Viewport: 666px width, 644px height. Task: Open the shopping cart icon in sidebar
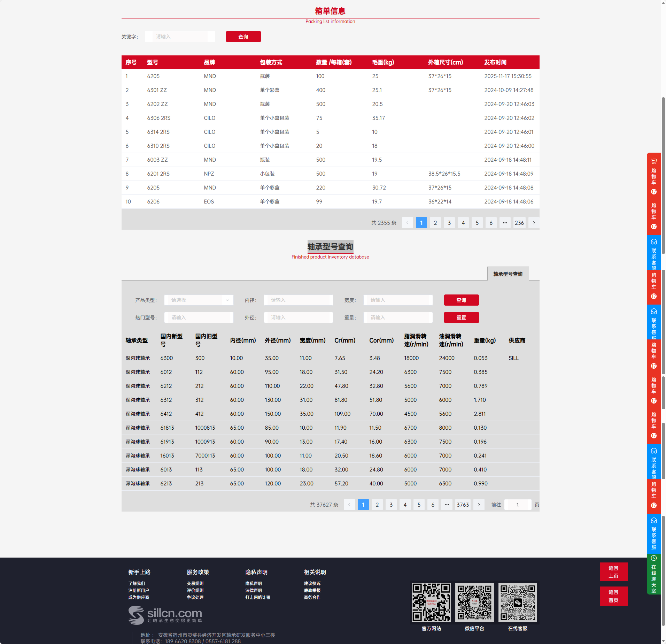click(653, 162)
